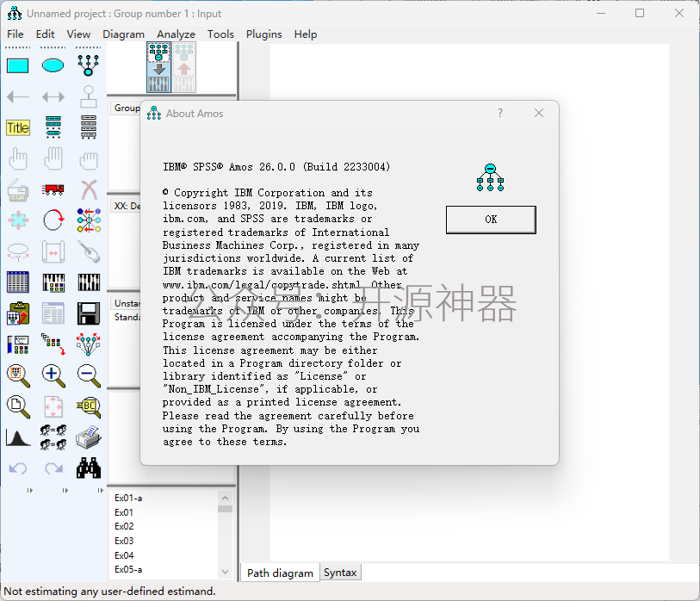
Task: Select the one-finger Select one object tool
Action: click(18, 158)
